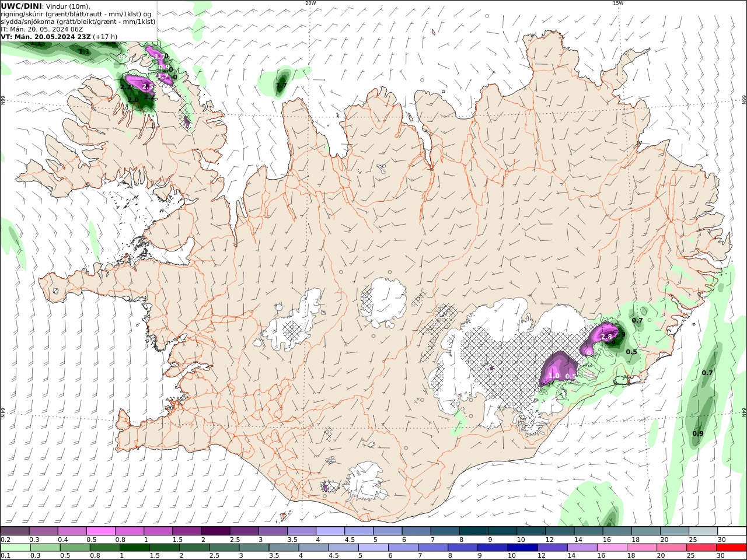
Task: Click the '0.1' tick label in the bottom legend
Action: [x=5, y=556]
